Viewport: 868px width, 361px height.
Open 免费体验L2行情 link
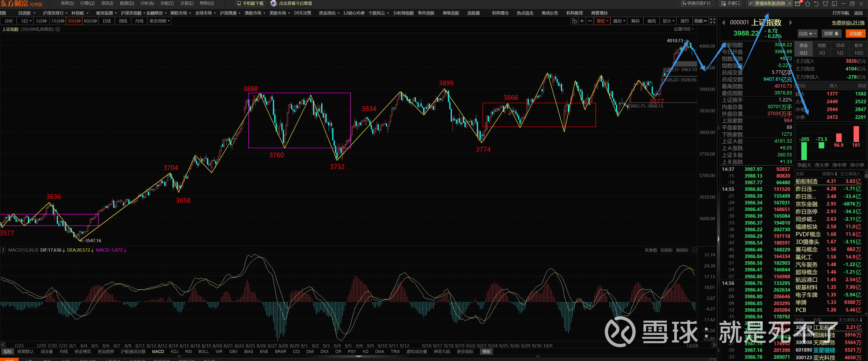(848, 23)
